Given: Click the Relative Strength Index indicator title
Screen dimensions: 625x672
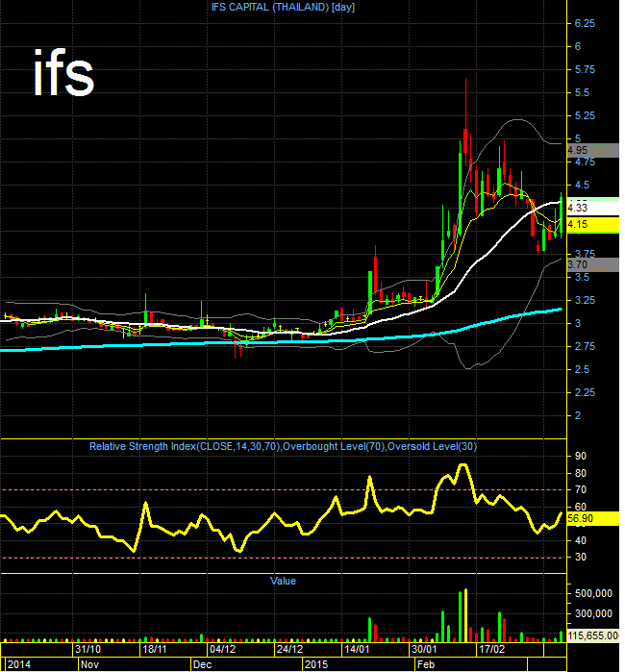Looking at the screenshot, I should [x=283, y=447].
